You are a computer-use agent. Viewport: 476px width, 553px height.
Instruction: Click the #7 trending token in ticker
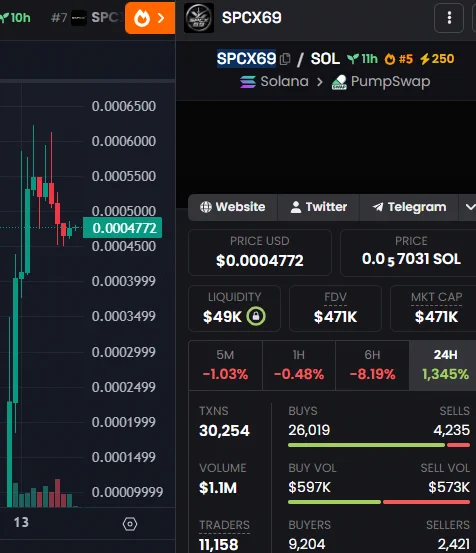[88, 18]
